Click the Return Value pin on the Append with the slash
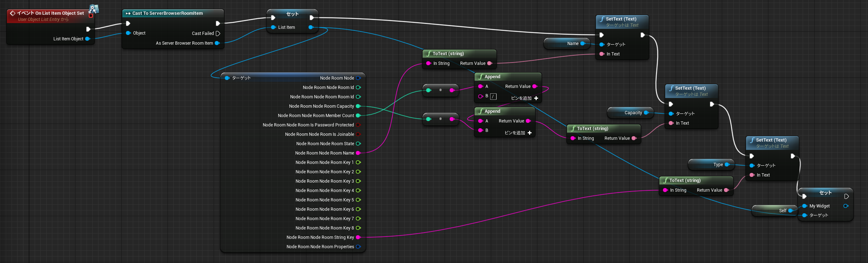868x263 pixels. pos(535,86)
